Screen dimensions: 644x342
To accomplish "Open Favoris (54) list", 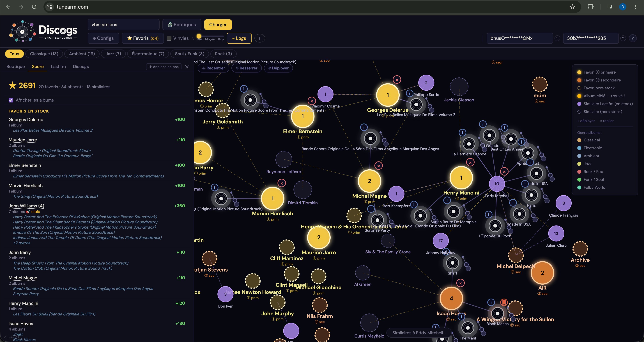I will [143, 38].
